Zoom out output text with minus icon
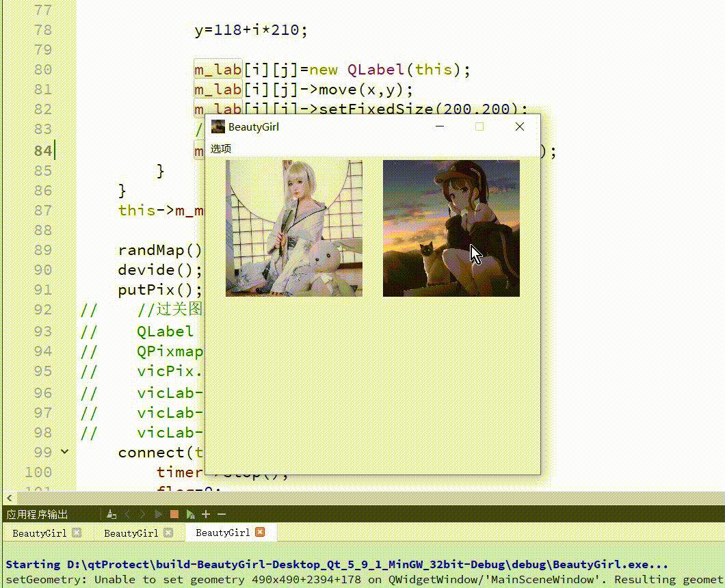The height and width of the screenshot is (588, 725). pos(222,514)
